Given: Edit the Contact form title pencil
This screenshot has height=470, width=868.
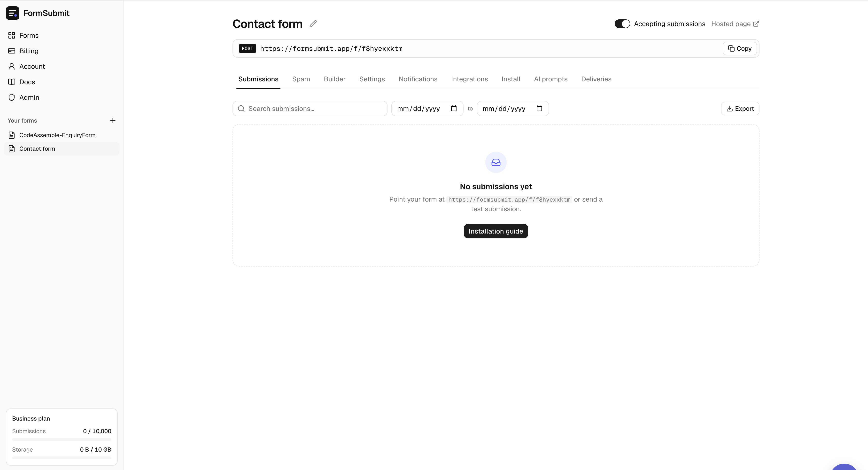Looking at the screenshot, I should pos(313,23).
